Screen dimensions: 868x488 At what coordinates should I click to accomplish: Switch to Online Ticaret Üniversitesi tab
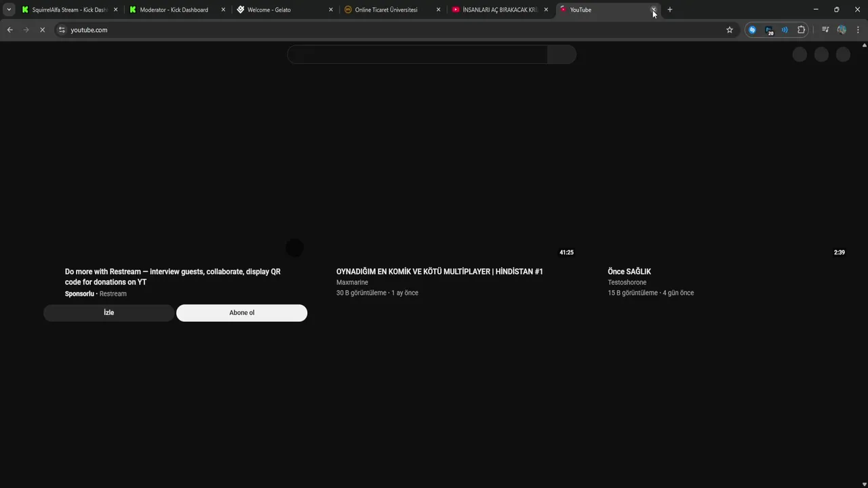[393, 9]
